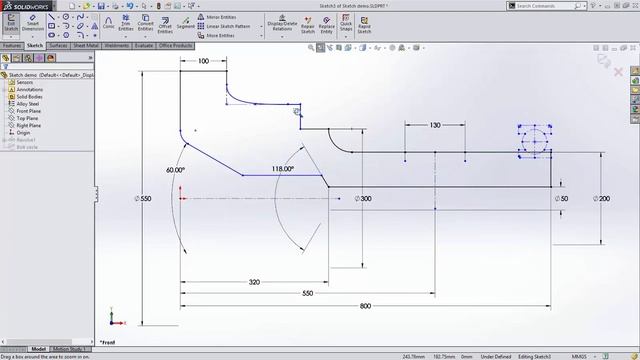This screenshot has height=360, width=640.
Task: Select the Spline sketch tool
Action: [x=80, y=17]
